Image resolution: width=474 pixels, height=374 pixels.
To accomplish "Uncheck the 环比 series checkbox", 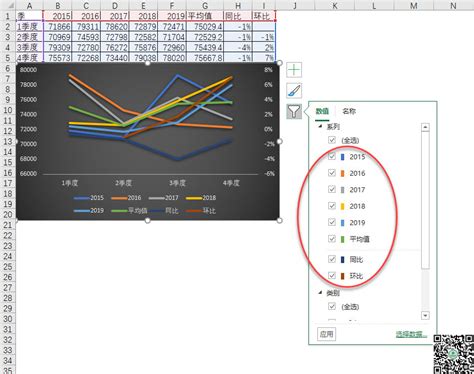I will tap(332, 276).
